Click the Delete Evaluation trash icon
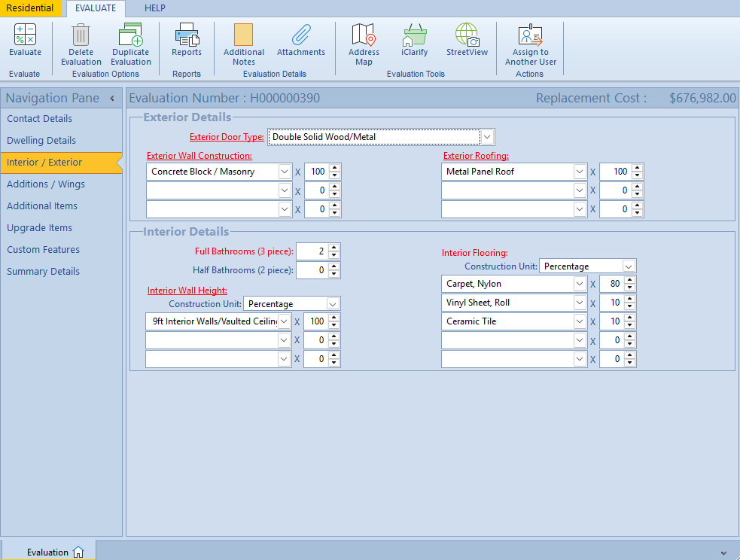Image resolution: width=740 pixels, height=560 pixels. [81, 35]
